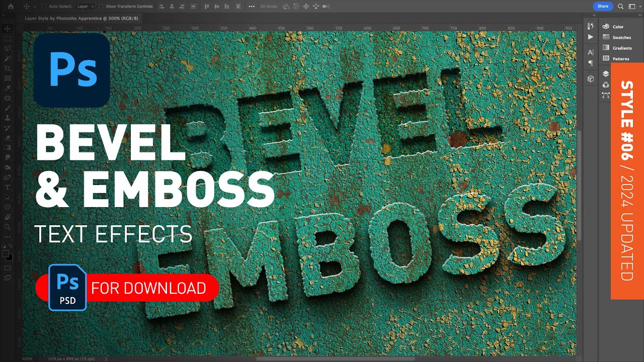Select the Hand tool
Viewport: 644px width, 362px height.
coord(8,217)
